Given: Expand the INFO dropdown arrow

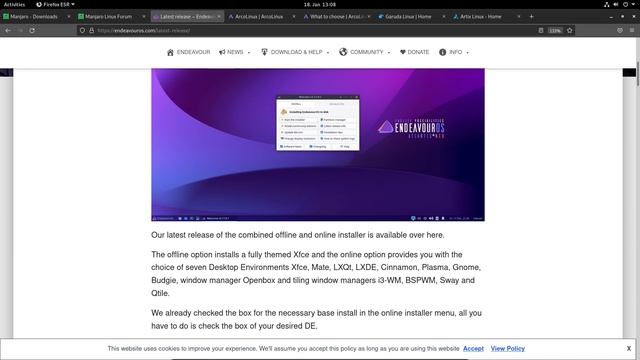Looking at the screenshot, I should tap(467, 53).
